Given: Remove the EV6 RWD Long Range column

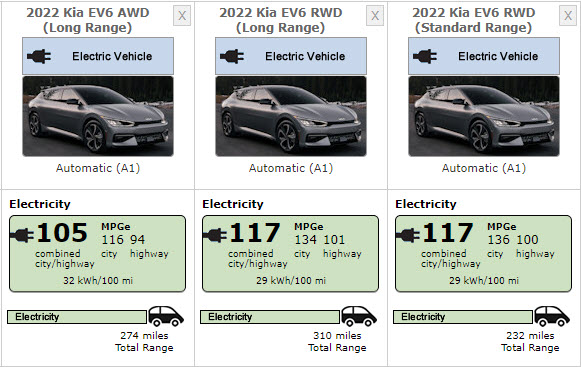Looking at the screenshot, I should [375, 16].
